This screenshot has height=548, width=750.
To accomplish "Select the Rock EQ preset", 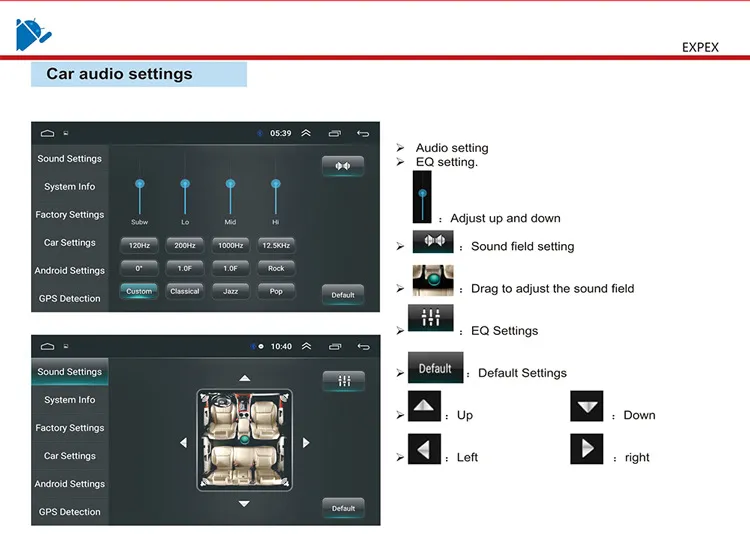I will coord(276,268).
